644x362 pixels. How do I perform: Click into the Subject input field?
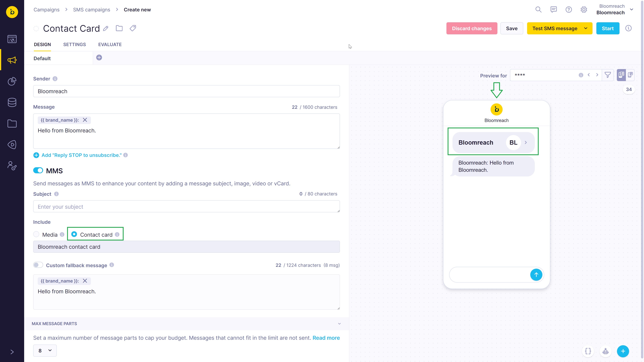pos(186,207)
